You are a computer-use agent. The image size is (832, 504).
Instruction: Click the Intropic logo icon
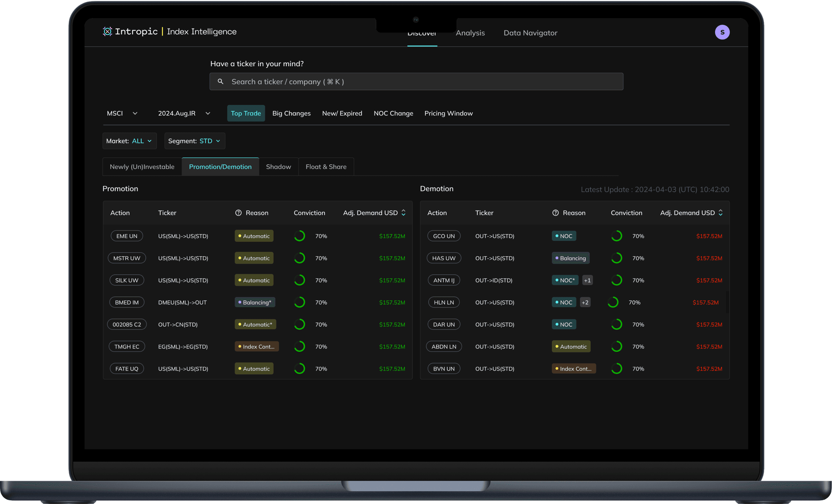pyautogui.click(x=107, y=31)
